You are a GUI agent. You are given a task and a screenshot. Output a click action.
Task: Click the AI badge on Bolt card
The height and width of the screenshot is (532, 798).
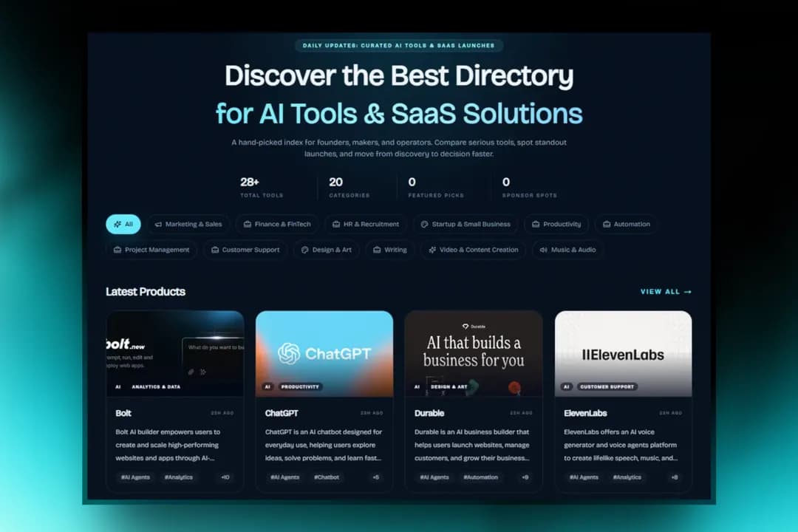[x=118, y=387]
